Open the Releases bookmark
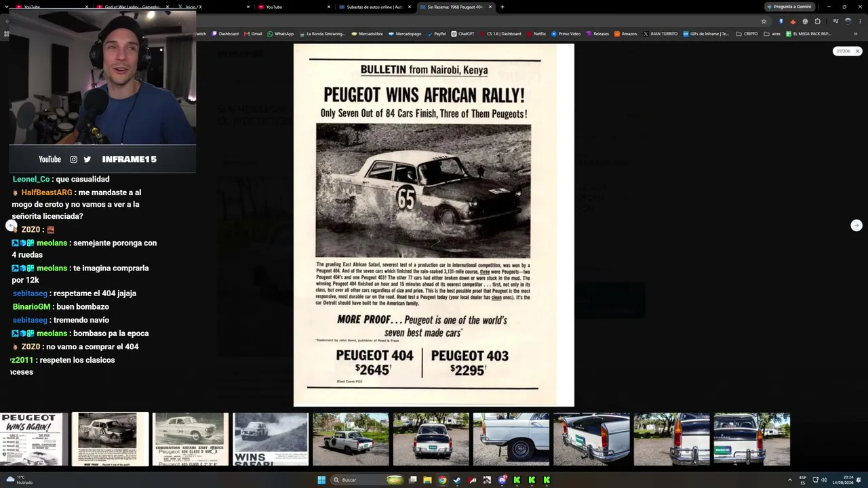Viewport: 868px width, 488px height. [x=597, y=34]
